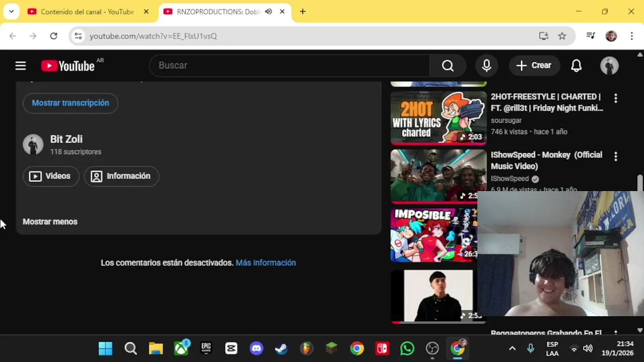The height and width of the screenshot is (362, 644).
Task: Go back with browser back arrow
Action: coord(13,36)
